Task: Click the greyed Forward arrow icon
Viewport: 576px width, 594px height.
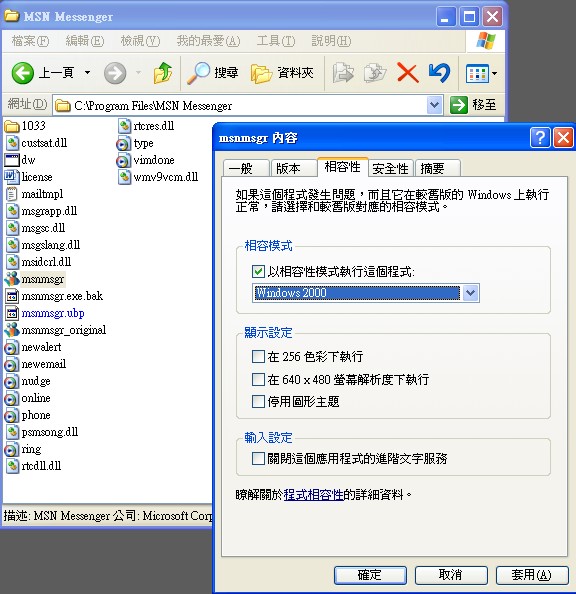Action: pos(115,73)
